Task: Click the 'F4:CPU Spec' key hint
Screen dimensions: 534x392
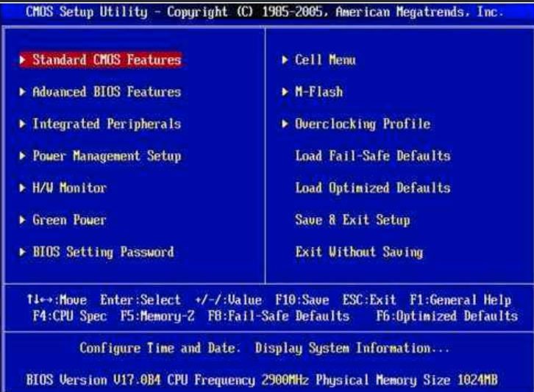Action: [x=70, y=316]
